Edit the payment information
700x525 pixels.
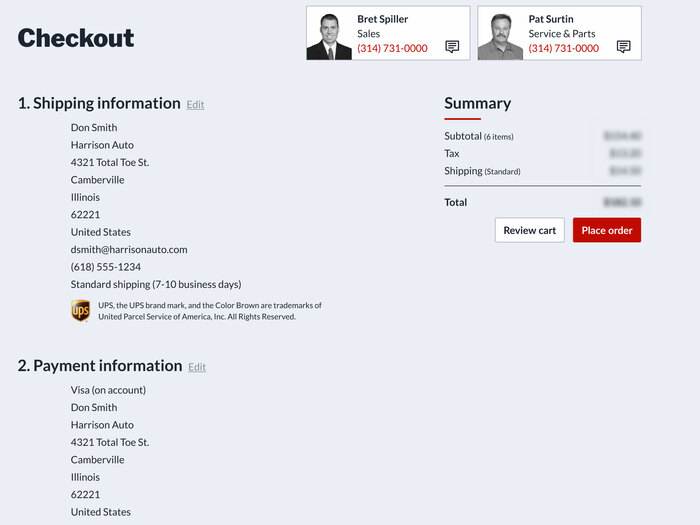(197, 367)
